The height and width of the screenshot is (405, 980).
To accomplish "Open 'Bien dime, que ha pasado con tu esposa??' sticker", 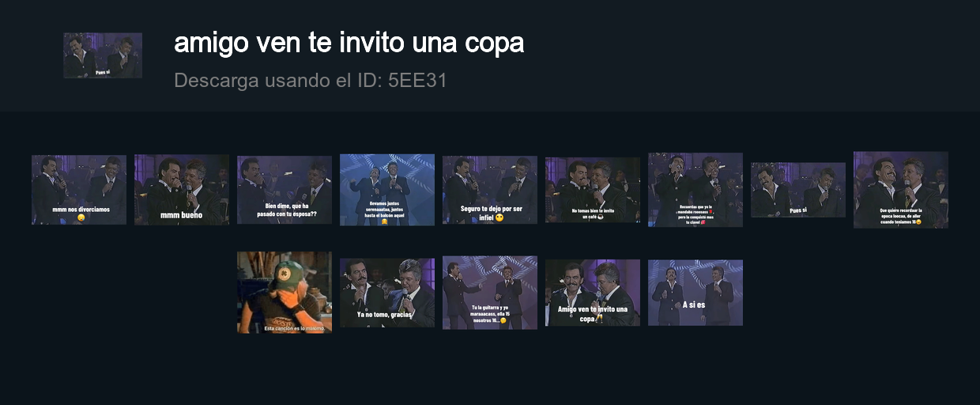I will click(285, 190).
